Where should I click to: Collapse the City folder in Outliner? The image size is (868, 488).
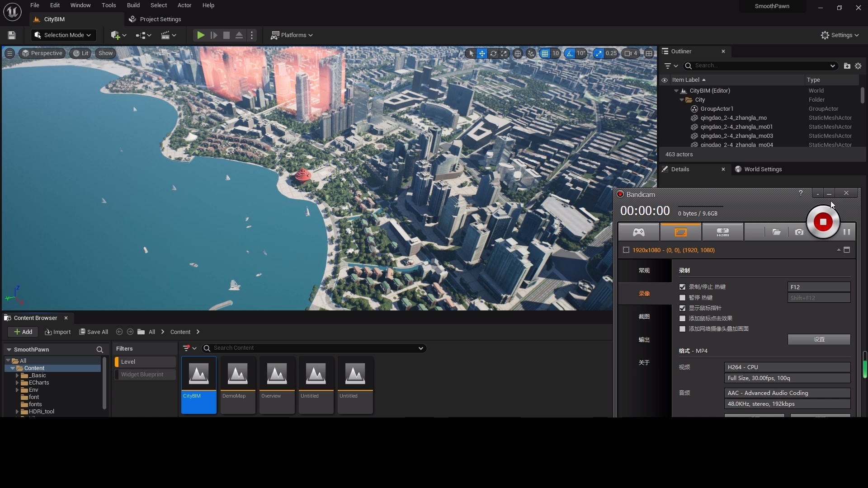click(x=682, y=100)
